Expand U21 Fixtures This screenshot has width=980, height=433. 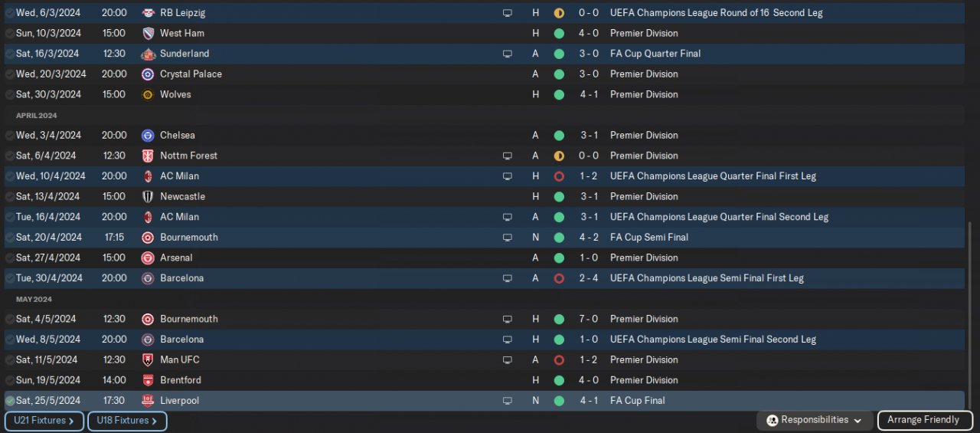pyautogui.click(x=44, y=421)
